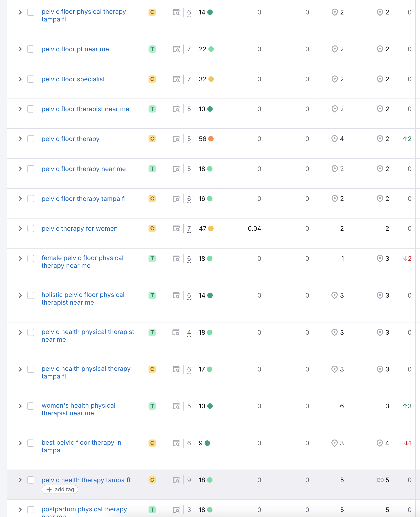Click the underlined position number 9 for "pelvic health therapy tampa fl"
This screenshot has width=420, height=517.
189,480
